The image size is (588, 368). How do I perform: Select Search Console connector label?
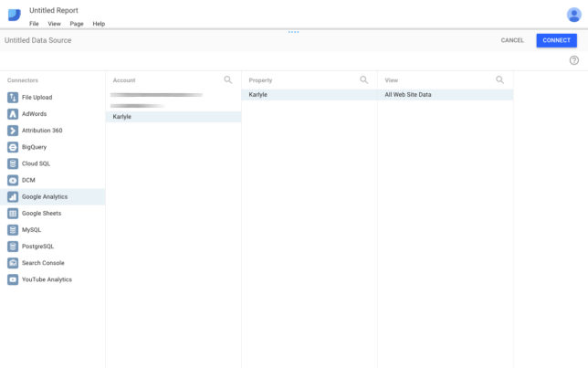point(43,263)
